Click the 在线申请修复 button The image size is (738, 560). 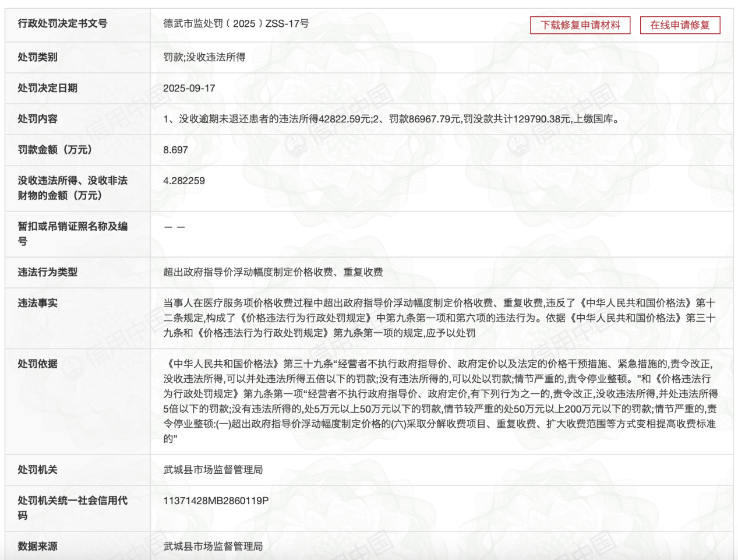tap(680, 25)
